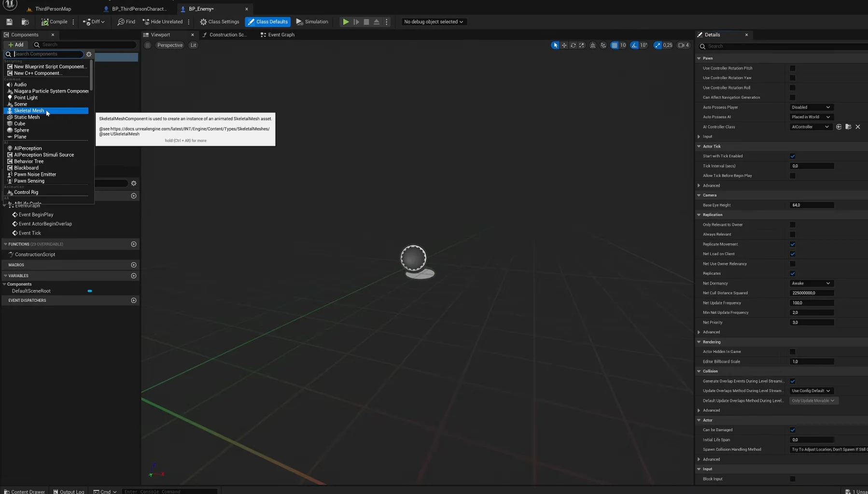The height and width of the screenshot is (494, 868).
Task: Open the Auto Possess Player dropdown
Action: tap(811, 107)
